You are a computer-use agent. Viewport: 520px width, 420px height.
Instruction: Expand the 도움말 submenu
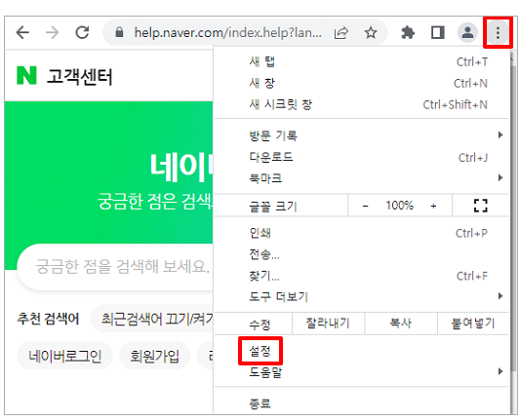(362, 372)
